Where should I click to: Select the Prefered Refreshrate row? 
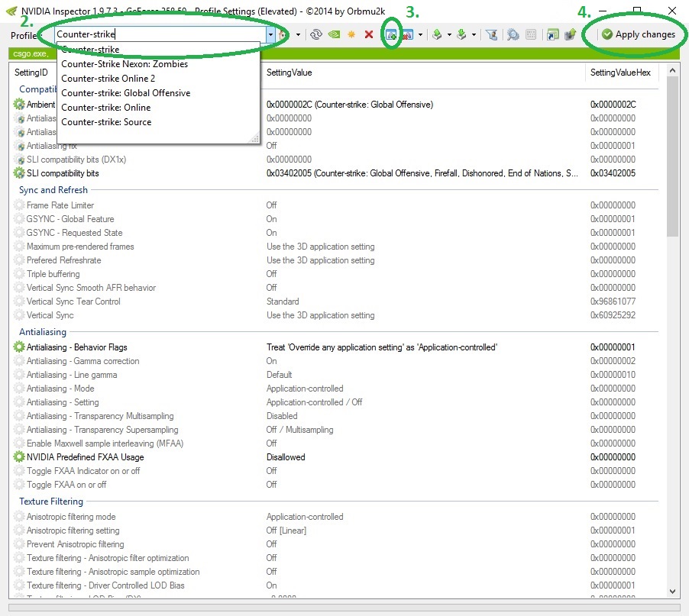point(334,260)
